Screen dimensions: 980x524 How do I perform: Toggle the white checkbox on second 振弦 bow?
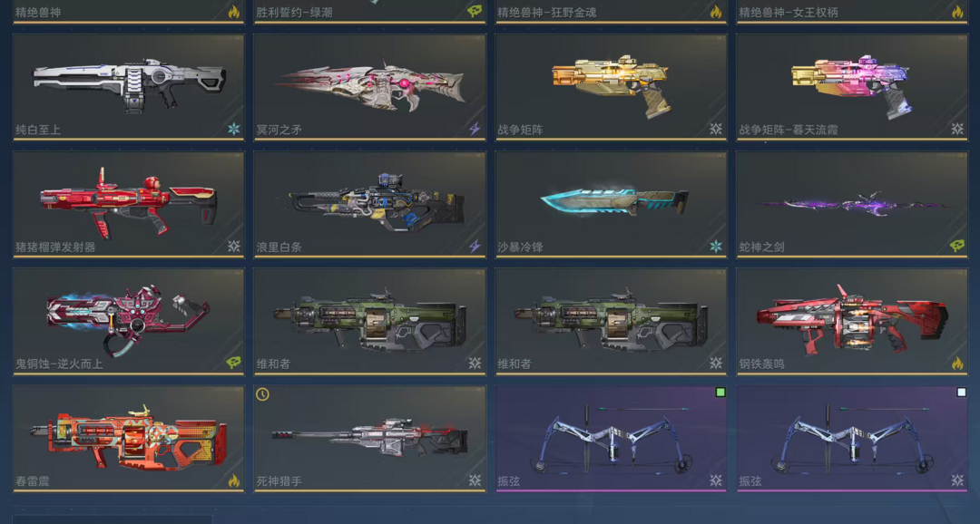coord(961,393)
